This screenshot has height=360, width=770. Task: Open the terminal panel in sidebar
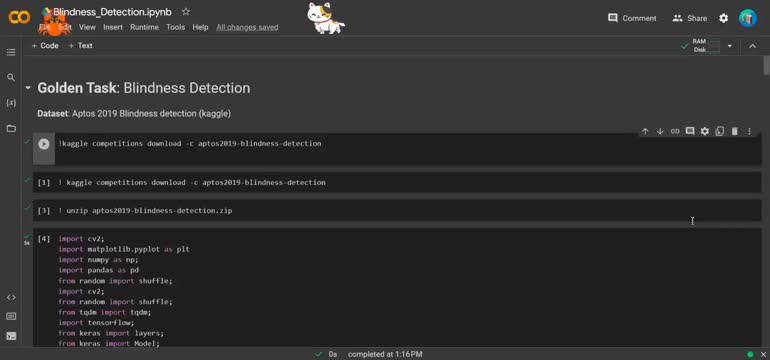11,336
